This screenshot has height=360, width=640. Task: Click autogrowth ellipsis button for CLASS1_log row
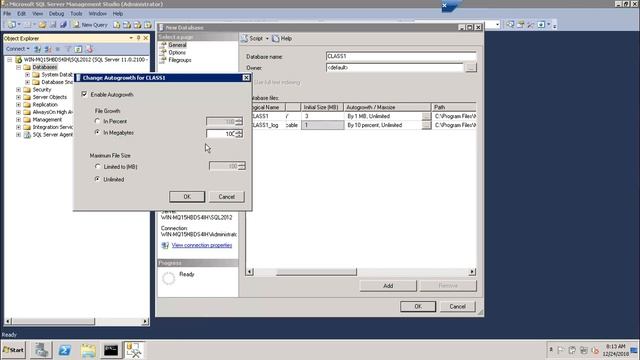[x=426, y=125]
